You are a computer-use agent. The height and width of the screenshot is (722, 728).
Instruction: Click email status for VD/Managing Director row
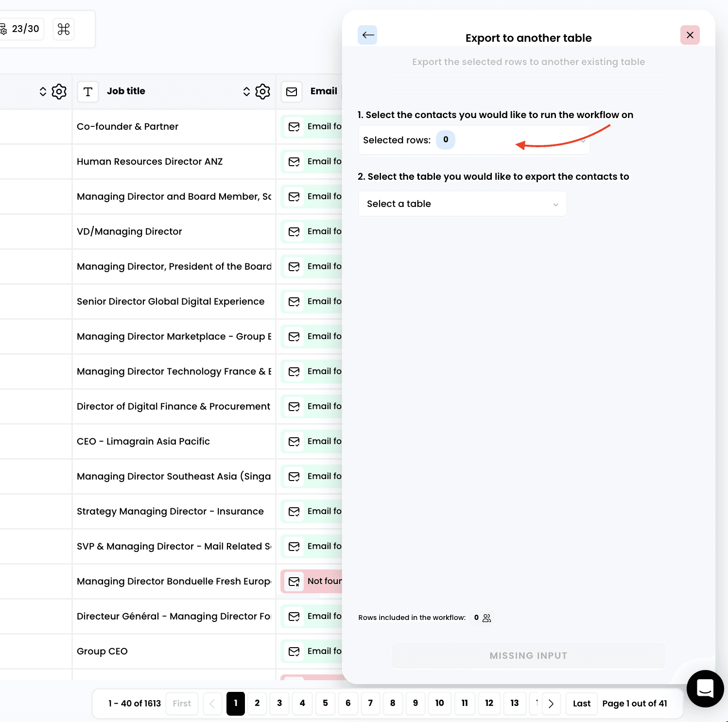click(312, 231)
